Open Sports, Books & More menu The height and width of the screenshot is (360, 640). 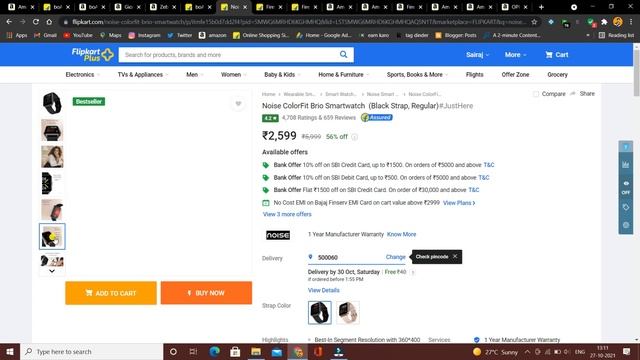click(417, 75)
